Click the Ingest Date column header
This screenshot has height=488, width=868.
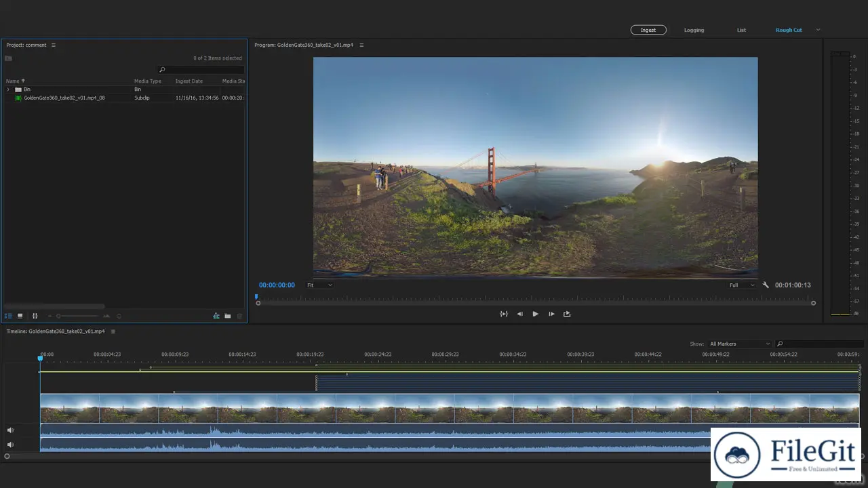click(189, 81)
